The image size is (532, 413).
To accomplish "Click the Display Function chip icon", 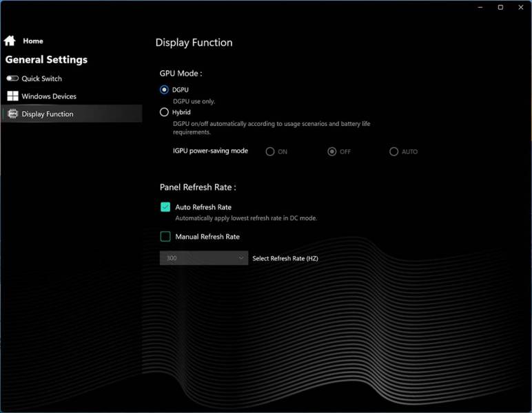I will pos(12,114).
